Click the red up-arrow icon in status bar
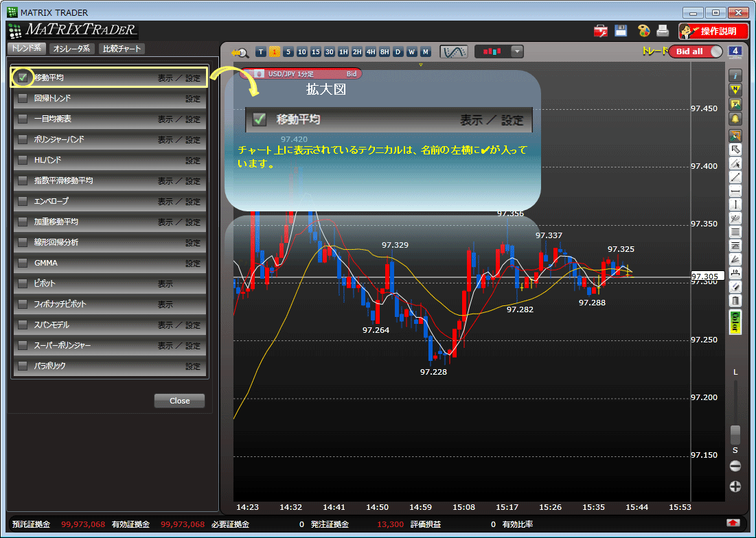This screenshot has height=538, width=756. pos(733,523)
